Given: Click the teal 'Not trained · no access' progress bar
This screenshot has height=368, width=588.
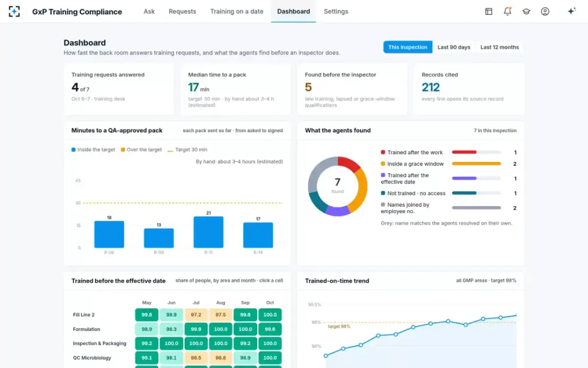Looking at the screenshot, I should click(464, 193).
